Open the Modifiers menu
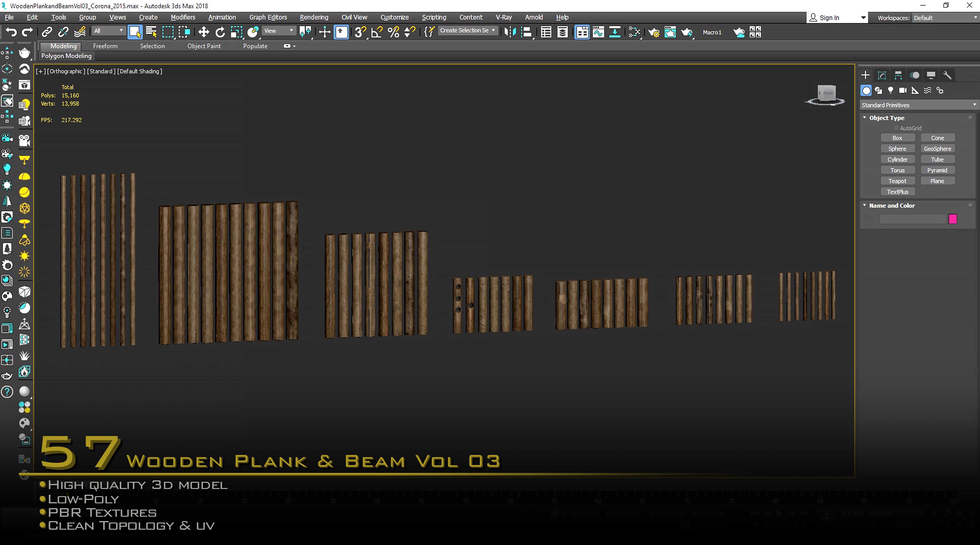This screenshot has height=545, width=980. point(183,17)
